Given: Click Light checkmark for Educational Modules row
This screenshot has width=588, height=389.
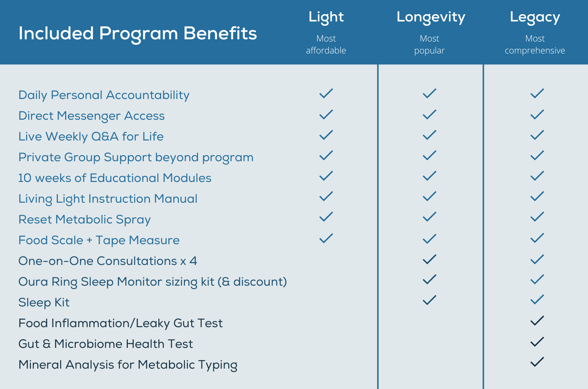Looking at the screenshot, I should 326,176.
